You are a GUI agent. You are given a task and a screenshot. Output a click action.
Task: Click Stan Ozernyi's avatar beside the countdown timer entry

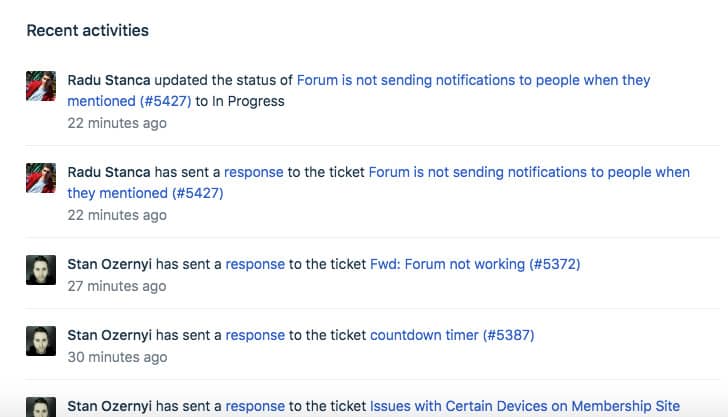(41, 341)
